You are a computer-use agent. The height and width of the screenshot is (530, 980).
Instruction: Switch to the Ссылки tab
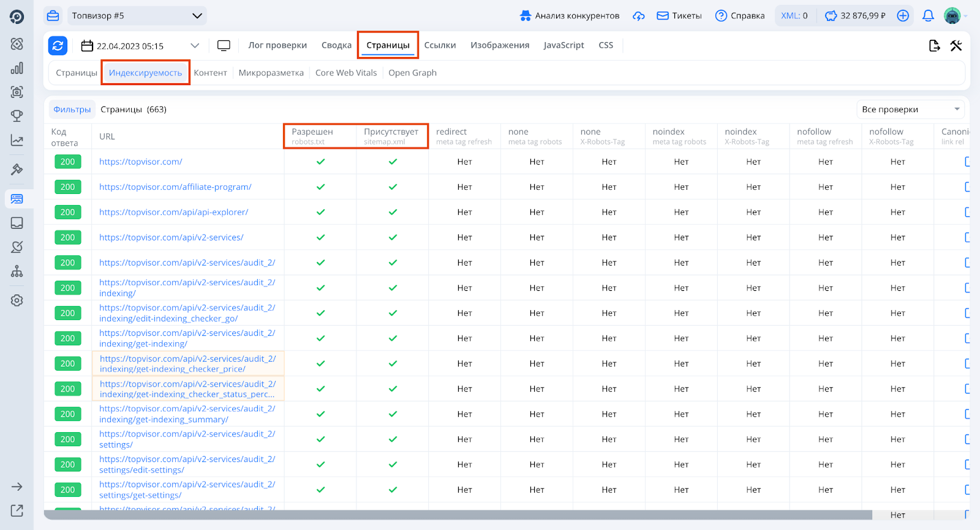pyautogui.click(x=440, y=45)
